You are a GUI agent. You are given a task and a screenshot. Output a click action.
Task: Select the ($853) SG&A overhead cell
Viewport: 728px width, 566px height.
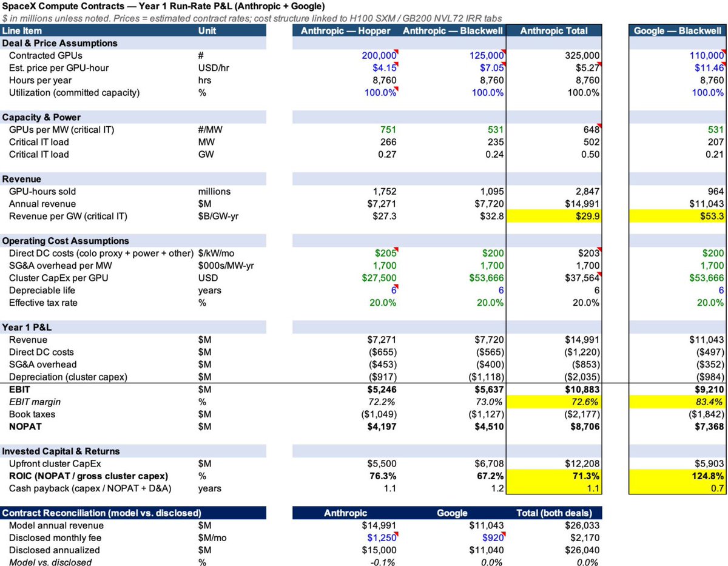click(587, 365)
